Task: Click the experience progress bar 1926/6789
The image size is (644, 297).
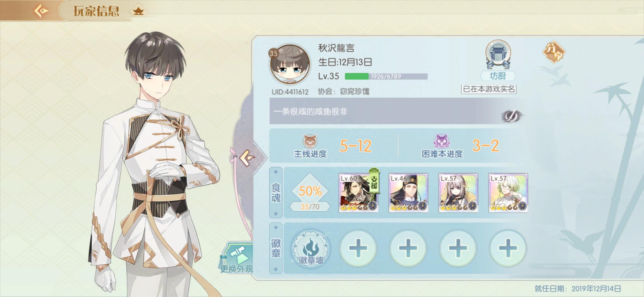Action: (386, 76)
